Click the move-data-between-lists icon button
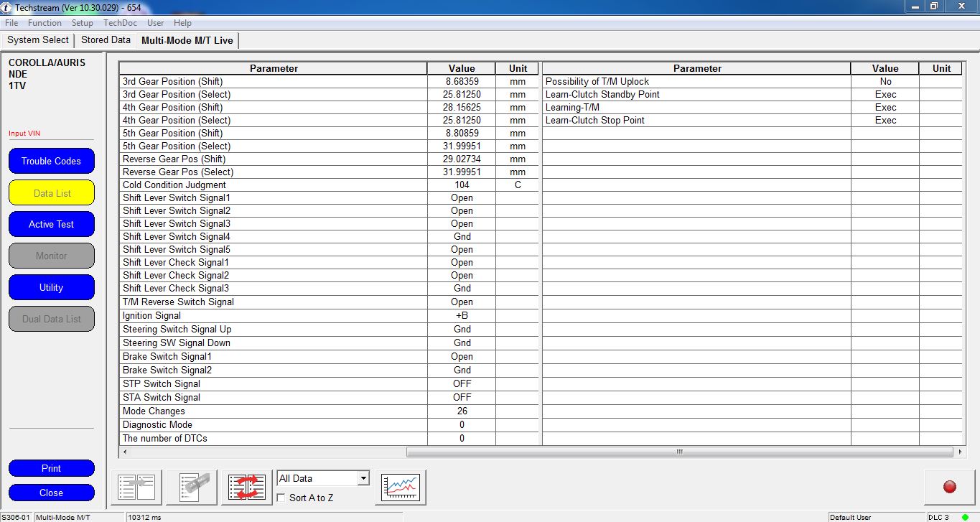The height and width of the screenshot is (522, 980). pos(136,488)
